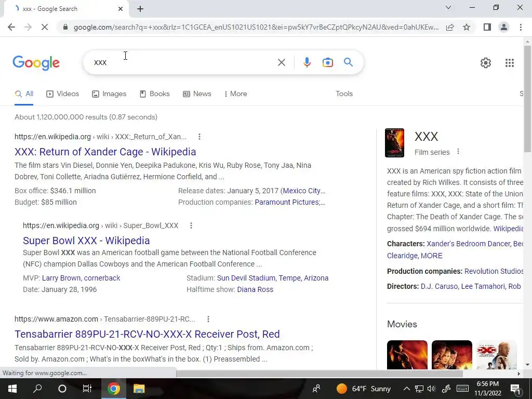The image size is (532, 399).
Task: Open the Diana Ross halftime link
Action: coord(255,290)
